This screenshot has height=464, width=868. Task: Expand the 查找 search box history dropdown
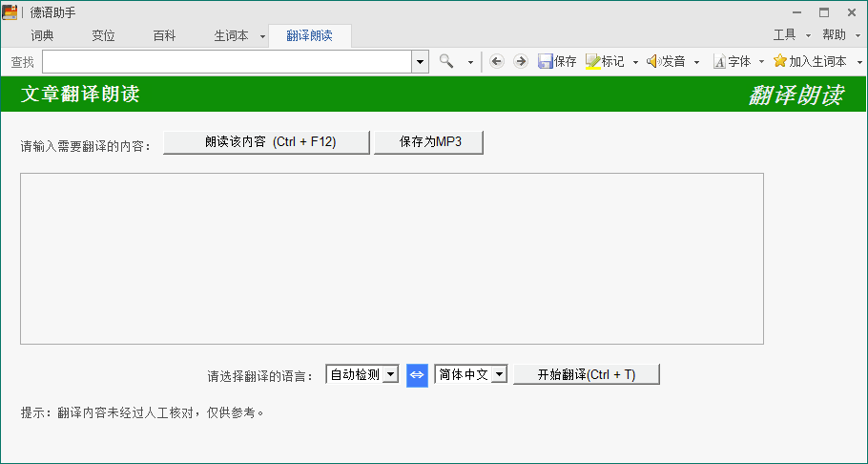(421, 61)
